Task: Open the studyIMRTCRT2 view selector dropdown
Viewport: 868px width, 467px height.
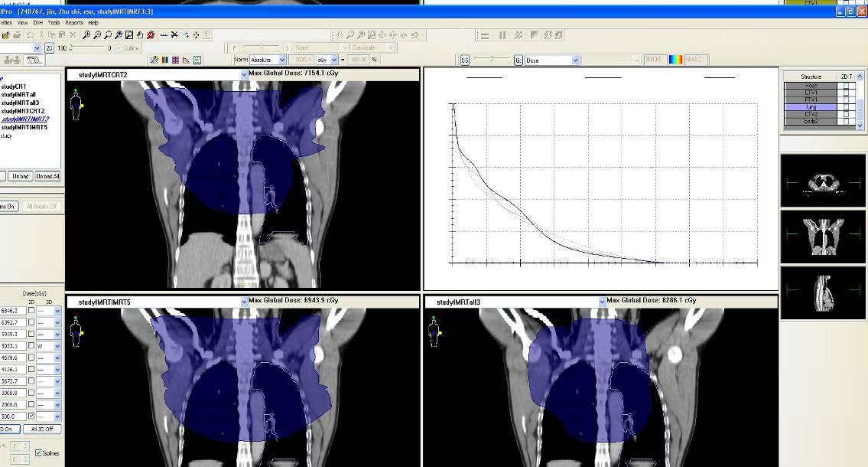Action: click(245, 74)
